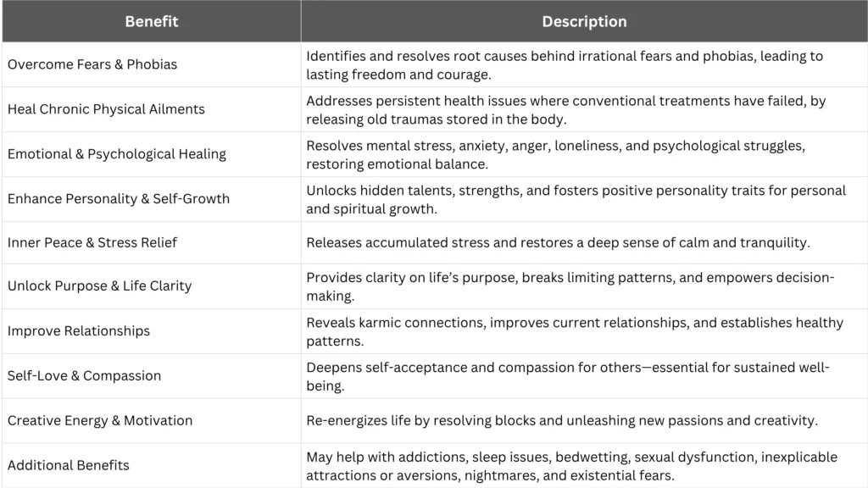This screenshot has height=488, width=868.
Task: Select the Unlock Purpose & Life Clarity cell
Action: tap(100, 286)
